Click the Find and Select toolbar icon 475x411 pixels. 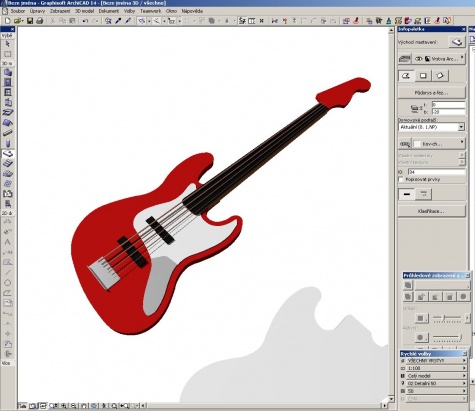coord(108,21)
